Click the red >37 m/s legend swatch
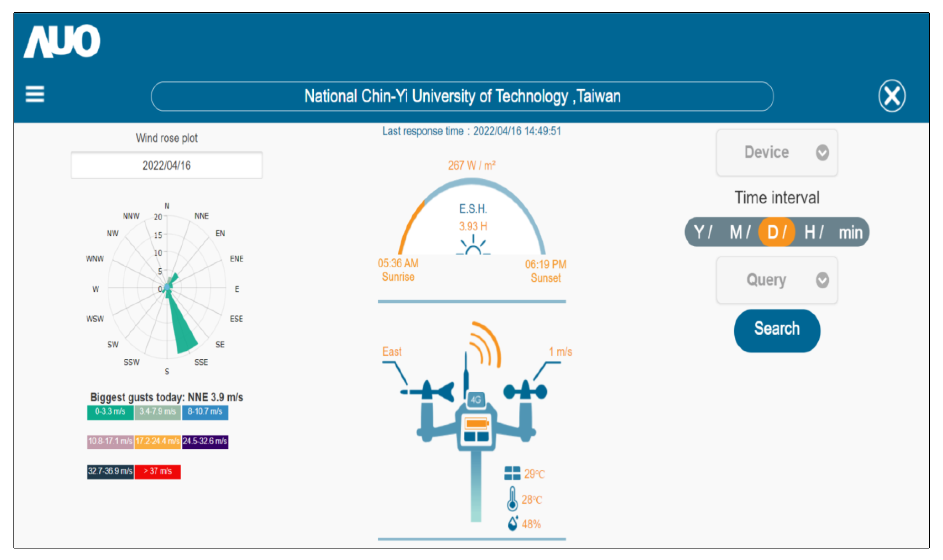The width and height of the screenshot is (943, 560). 157,471
